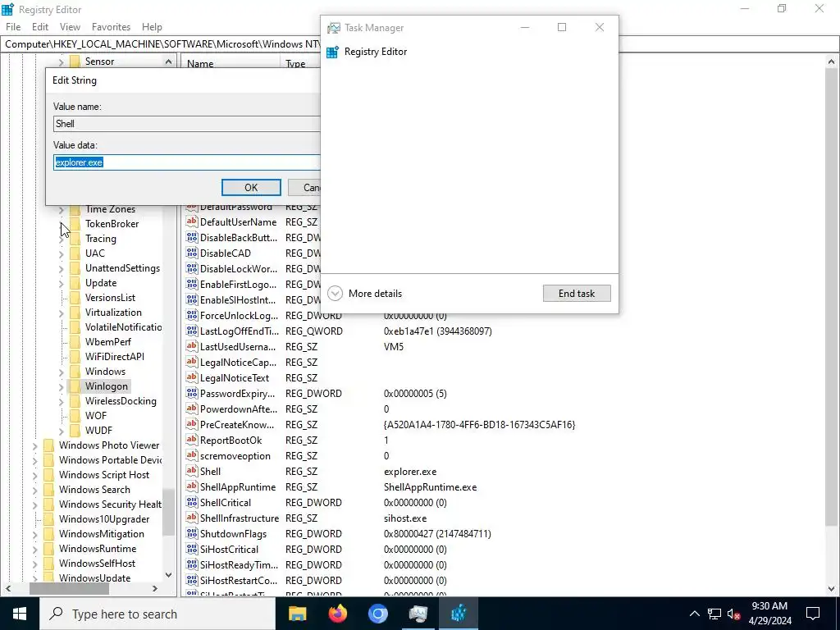
Task: Click the registry path address bar
Action: coord(161,44)
